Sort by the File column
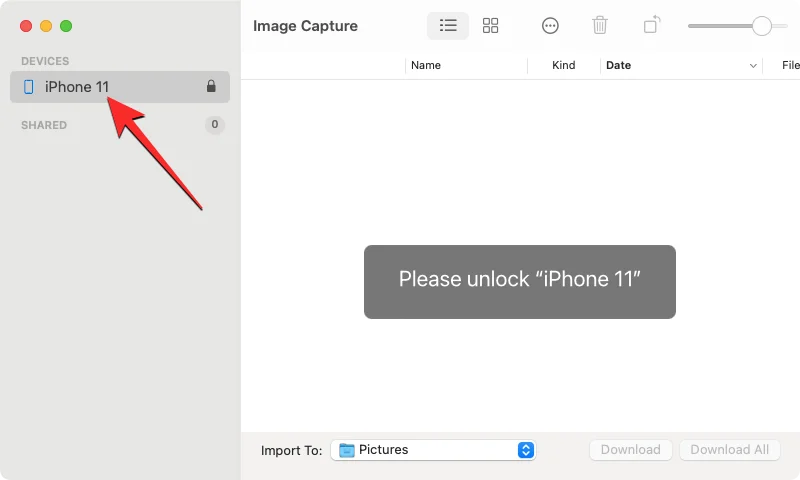The width and height of the screenshot is (800, 480). (790, 65)
